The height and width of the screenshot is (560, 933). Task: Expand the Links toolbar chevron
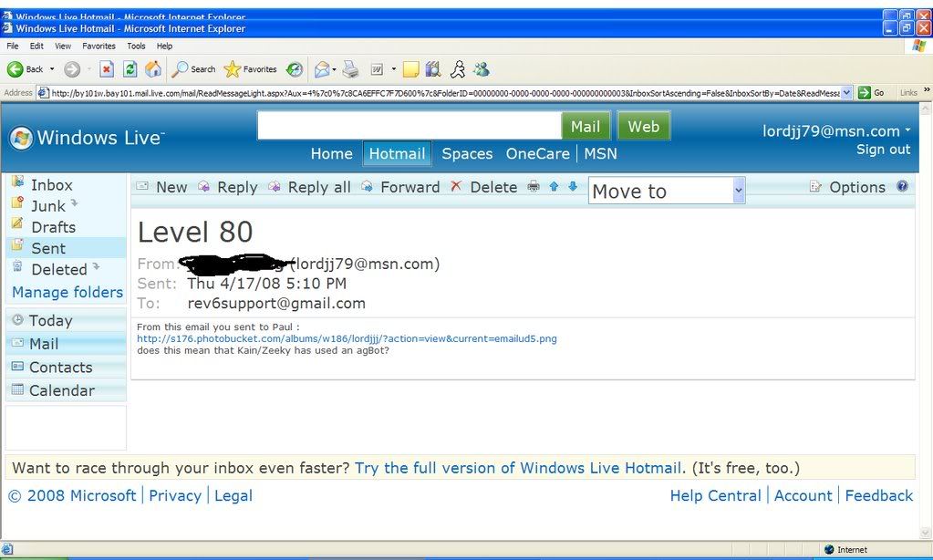pos(927,90)
